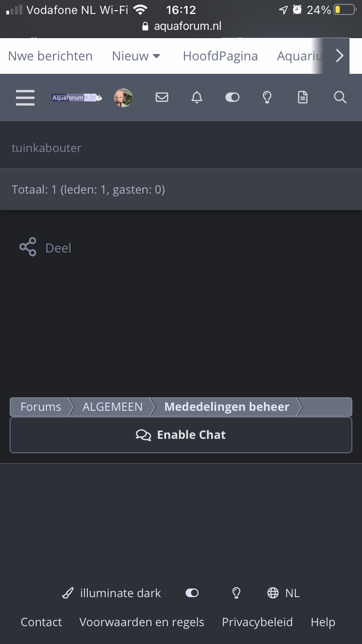Open the illuminate dark style chooser
This screenshot has width=362, height=644.
point(112,593)
